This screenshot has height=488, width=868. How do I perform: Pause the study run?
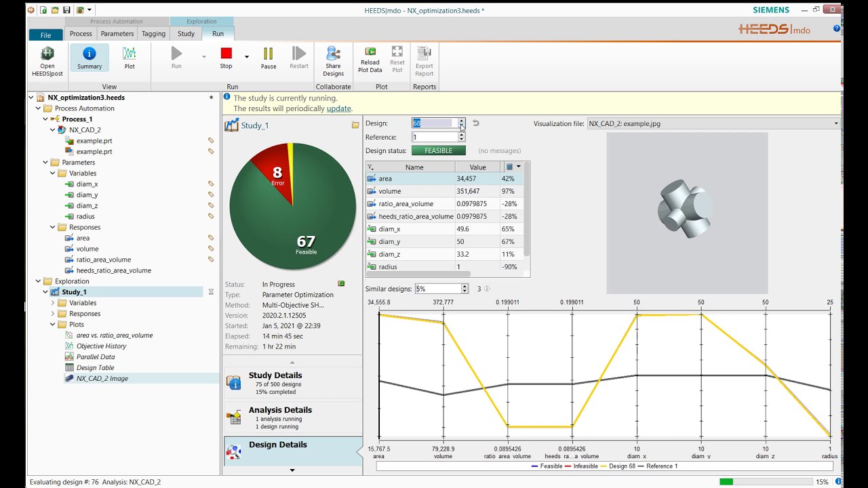269,58
